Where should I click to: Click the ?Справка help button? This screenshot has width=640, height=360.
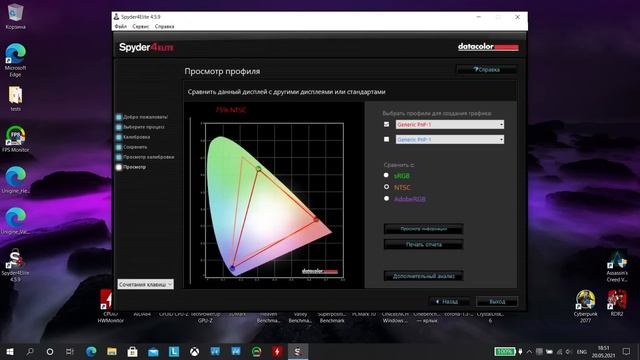tap(487, 69)
